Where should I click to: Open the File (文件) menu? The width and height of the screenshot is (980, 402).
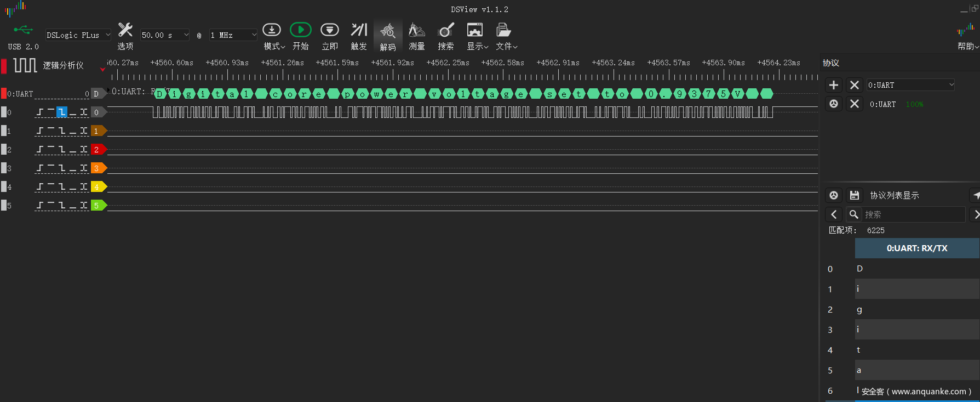coord(506,35)
